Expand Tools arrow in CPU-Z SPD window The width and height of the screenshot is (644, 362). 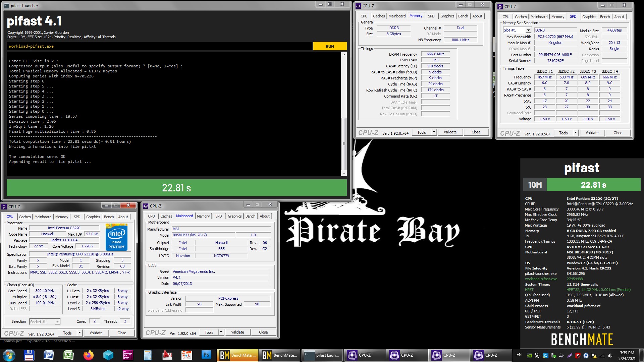pyautogui.click(x=576, y=133)
